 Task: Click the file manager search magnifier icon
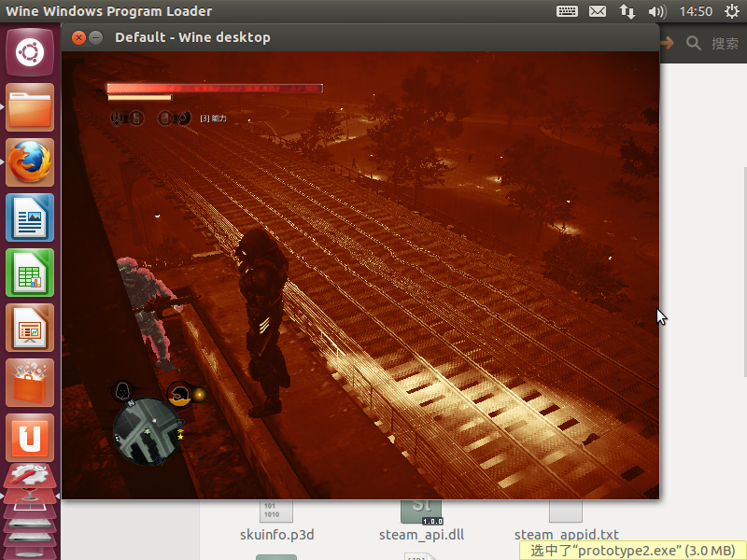tap(693, 43)
